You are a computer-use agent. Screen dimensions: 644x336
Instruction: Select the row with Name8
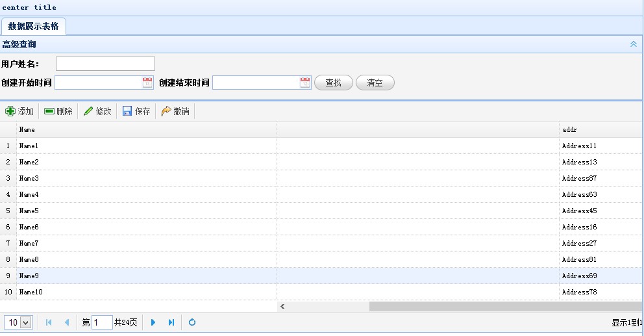pyautogui.click(x=321, y=259)
